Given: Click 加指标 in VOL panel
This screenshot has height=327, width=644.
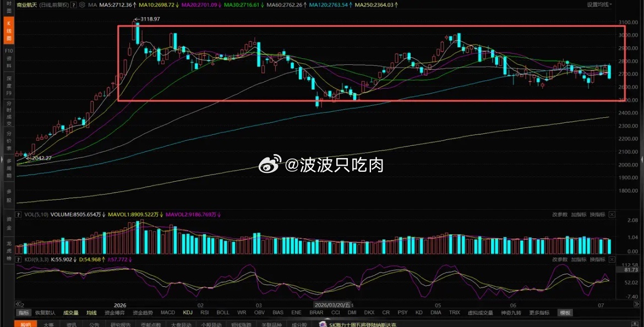Looking at the screenshot, I should 578,215.
